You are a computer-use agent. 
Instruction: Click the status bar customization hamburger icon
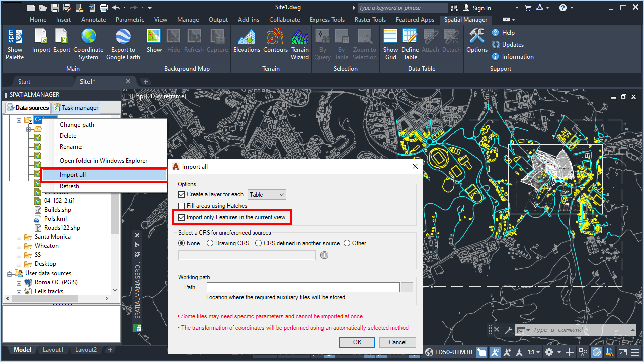pyautogui.click(x=635, y=352)
